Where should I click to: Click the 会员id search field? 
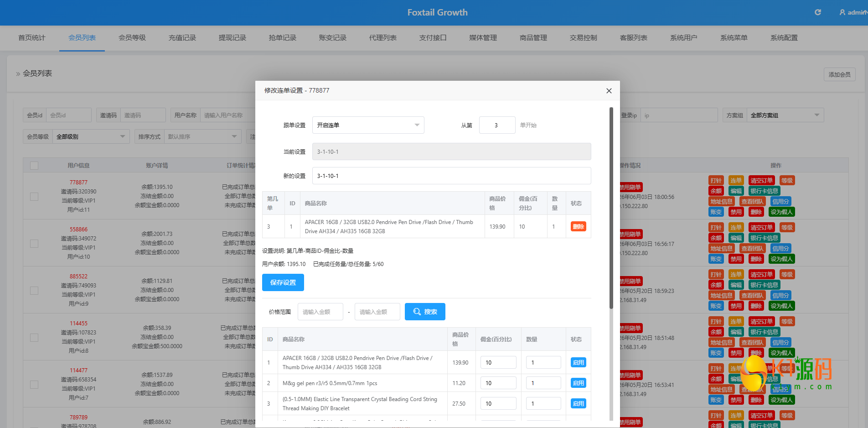point(69,115)
